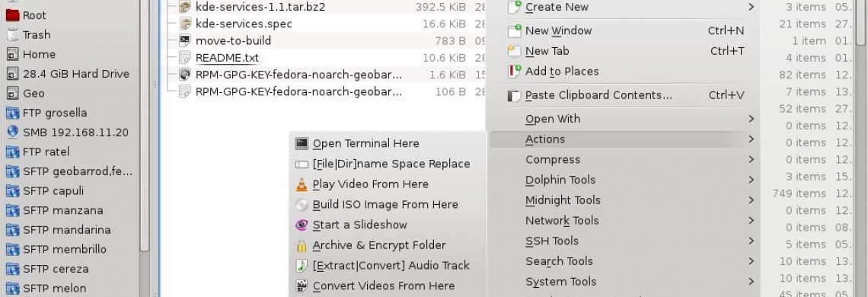The width and height of the screenshot is (868, 297).
Task: Select the Play Video From Here VLC cone icon
Action: pyautogui.click(x=302, y=184)
